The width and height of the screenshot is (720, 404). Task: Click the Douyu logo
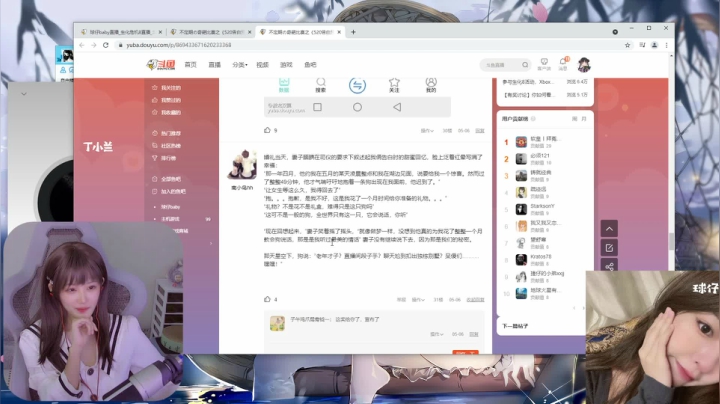click(x=161, y=65)
